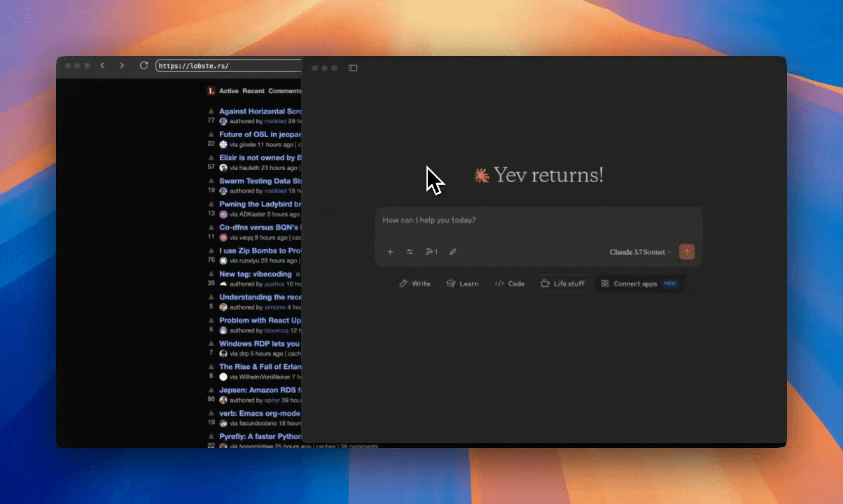Open the Claude 3.7 Sonnet model dropdown

[639, 251]
